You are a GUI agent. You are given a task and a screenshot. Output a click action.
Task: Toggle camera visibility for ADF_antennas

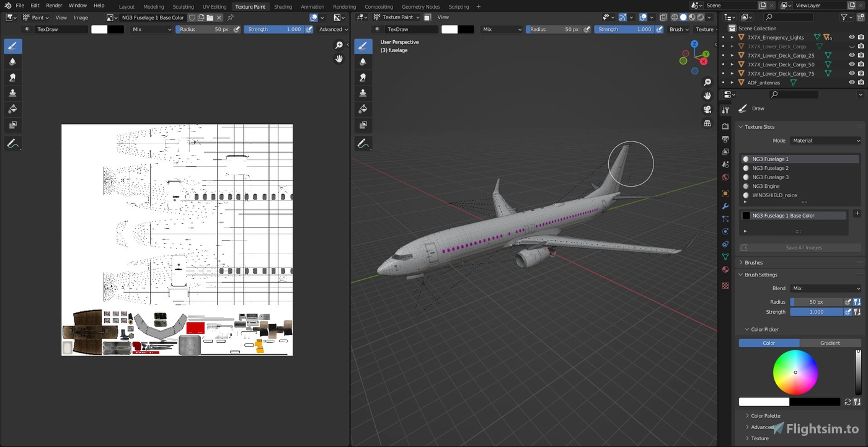(x=861, y=82)
